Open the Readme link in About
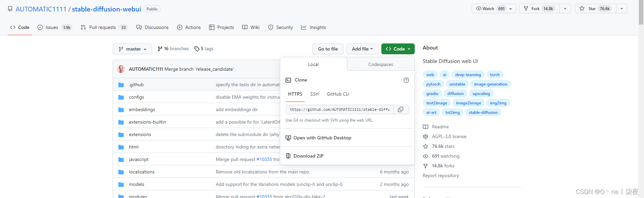 click(x=440, y=127)
